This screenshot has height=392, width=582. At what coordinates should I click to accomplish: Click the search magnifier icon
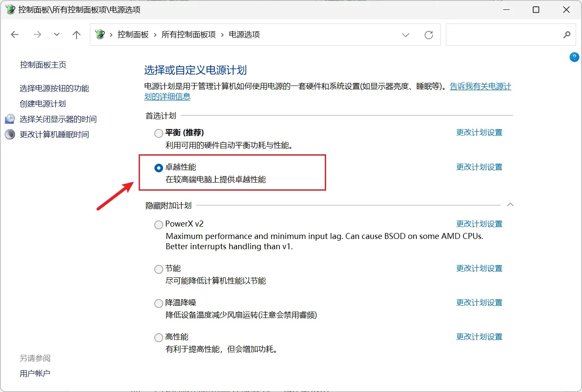coord(567,35)
